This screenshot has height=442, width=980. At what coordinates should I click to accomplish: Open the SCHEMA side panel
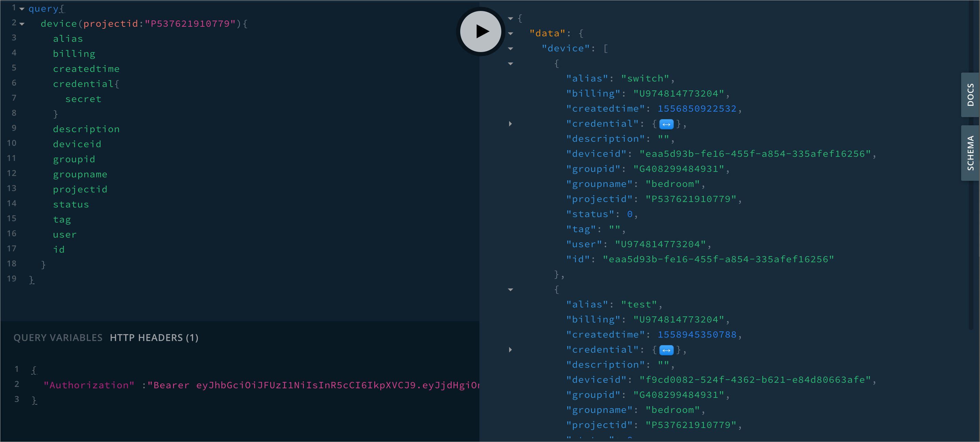[x=970, y=153]
